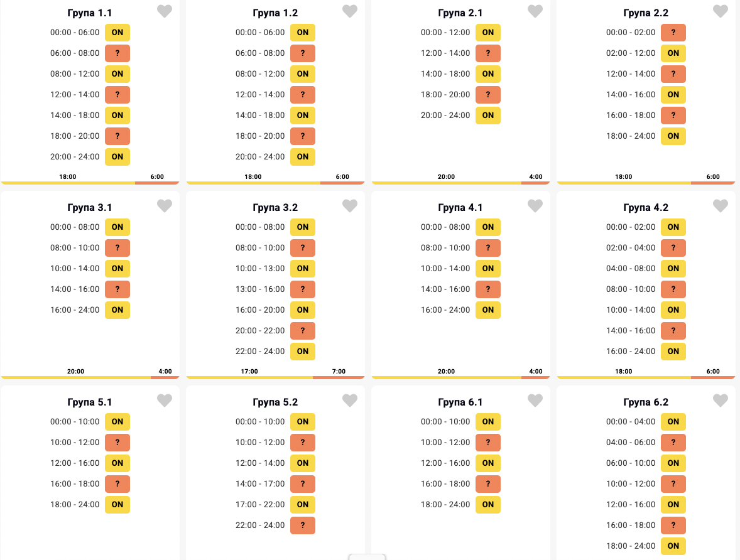
Task: Click ON badge for Група 2.1 00:00 - 12:00
Action: (x=487, y=33)
